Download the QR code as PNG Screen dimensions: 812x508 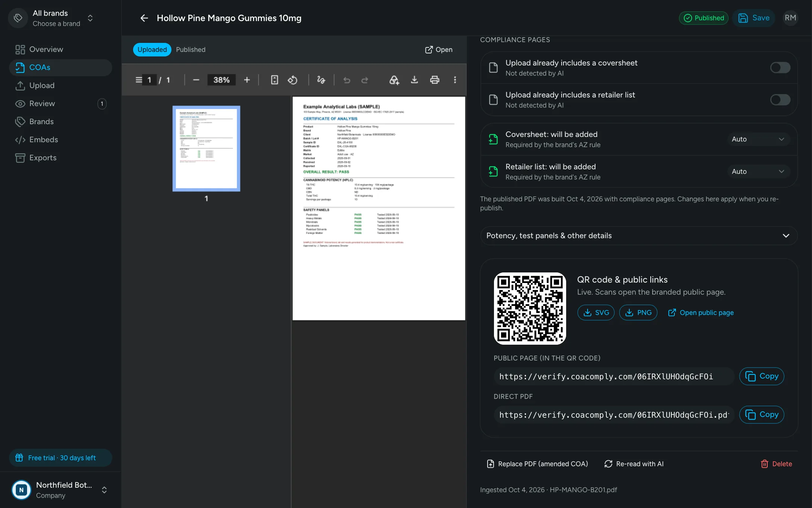click(638, 313)
